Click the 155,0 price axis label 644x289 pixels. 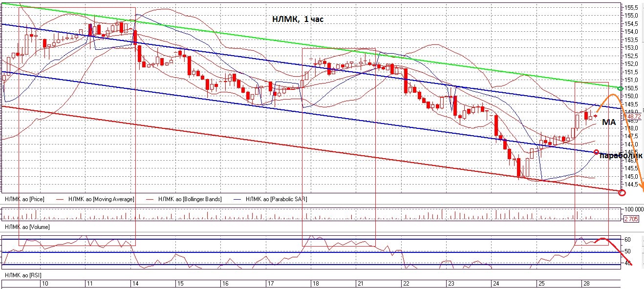click(632, 16)
